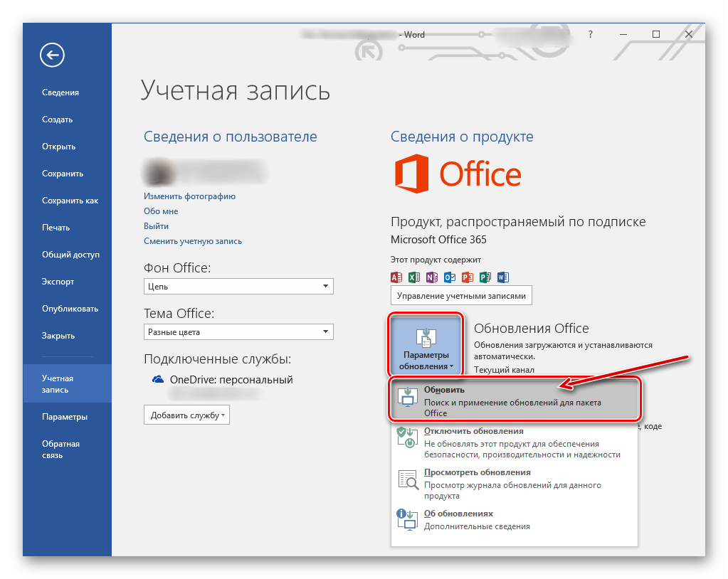Click the help question mark icon
The image size is (728, 579).
pos(590,34)
